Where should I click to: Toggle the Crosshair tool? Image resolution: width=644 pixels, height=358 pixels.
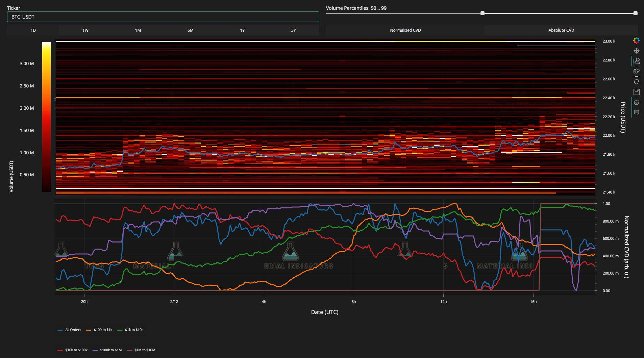click(636, 102)
